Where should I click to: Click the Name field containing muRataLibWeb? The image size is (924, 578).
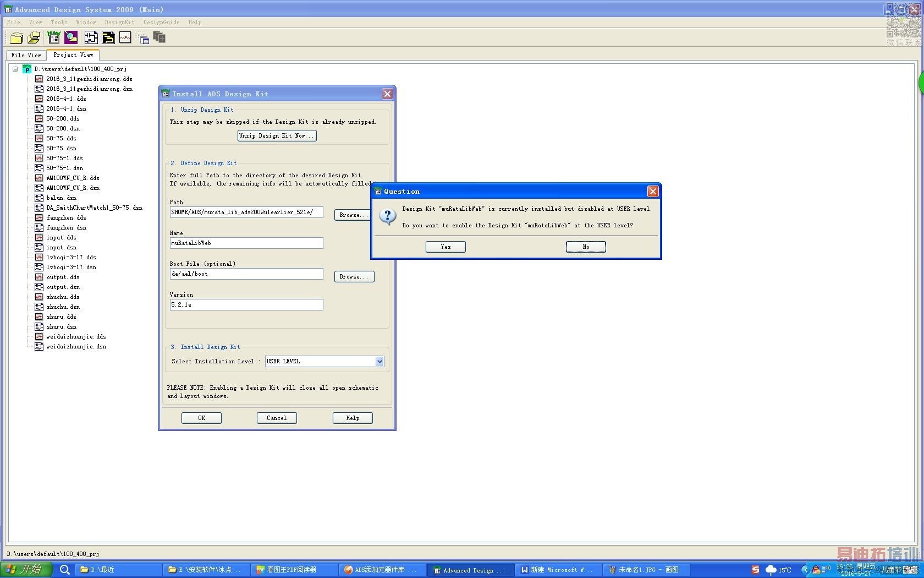246,243
